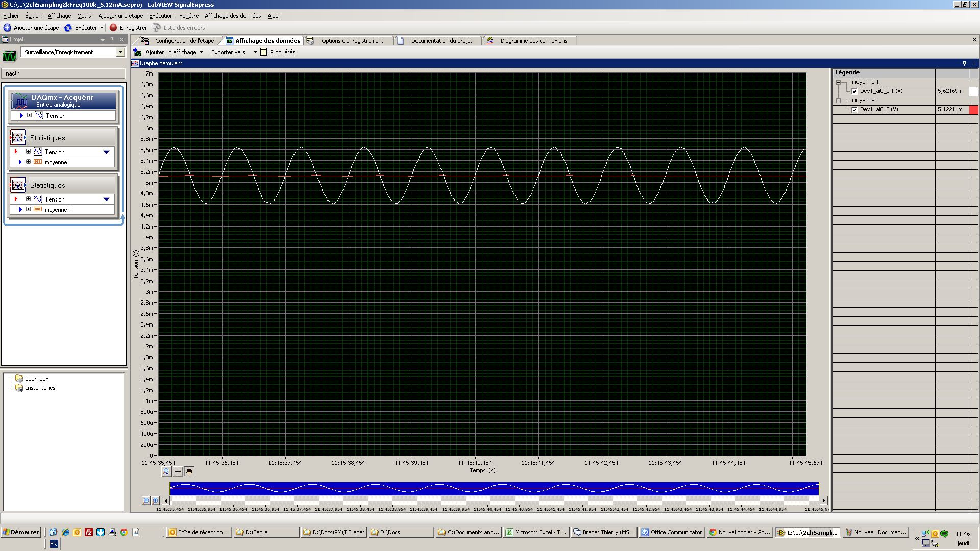The height and width of the screenshot is (551, 980).
Task: Select the zoom tool below the graph
Action: pos(165,472)
